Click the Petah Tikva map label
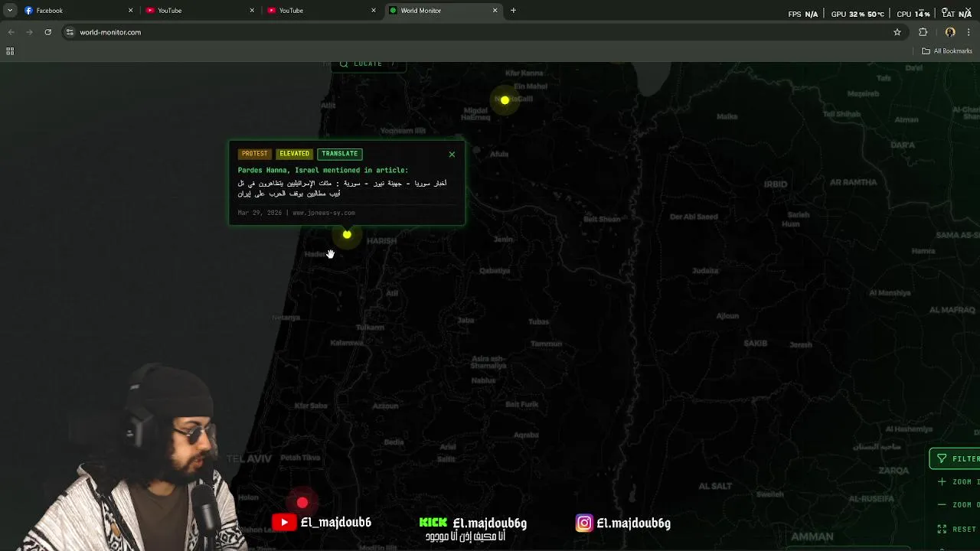 click(300, 458)
